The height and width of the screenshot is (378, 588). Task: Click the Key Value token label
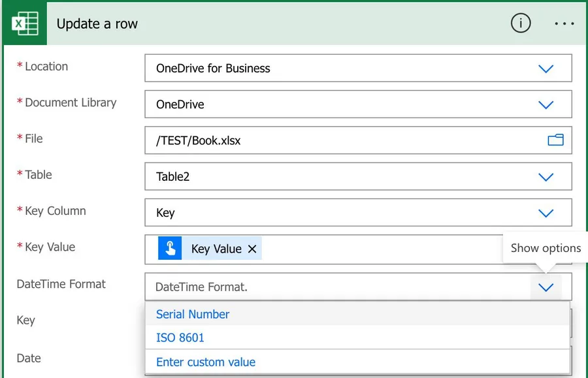point(216,249)
